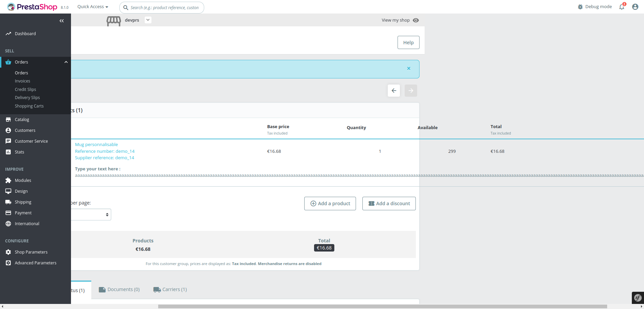Click the Add a product button

point(330,203)
